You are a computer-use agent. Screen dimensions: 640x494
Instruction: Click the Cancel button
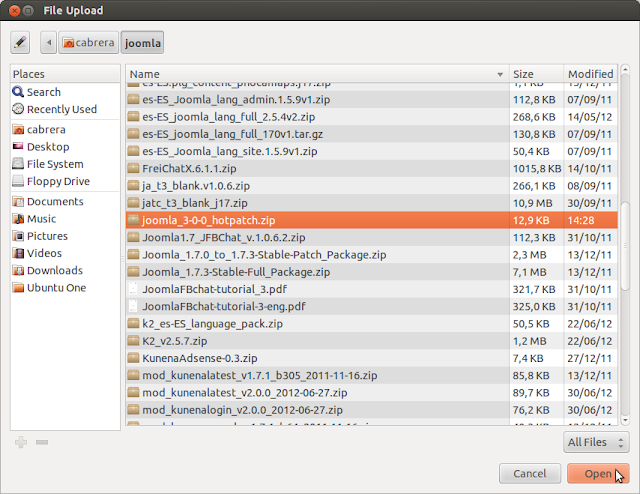pyautogui.click(x=529, y=474)
